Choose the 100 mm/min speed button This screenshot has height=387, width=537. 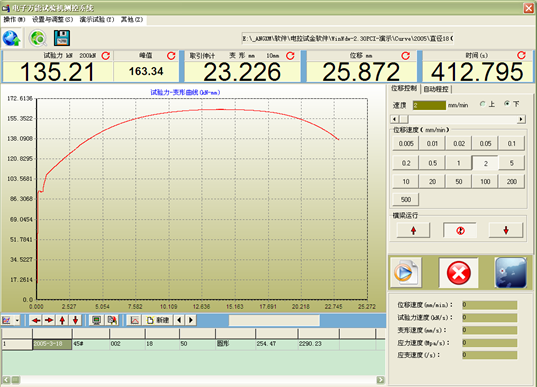tap(485, 182)
